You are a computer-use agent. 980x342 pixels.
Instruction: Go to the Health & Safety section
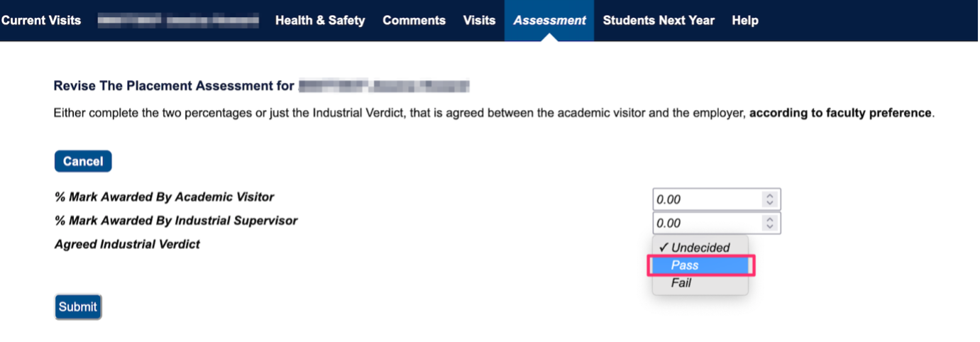[x=320, y=21]
